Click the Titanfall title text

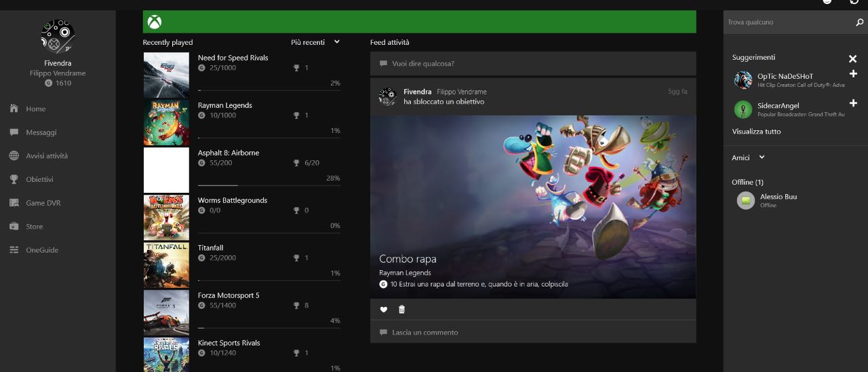tap(210, 248)
